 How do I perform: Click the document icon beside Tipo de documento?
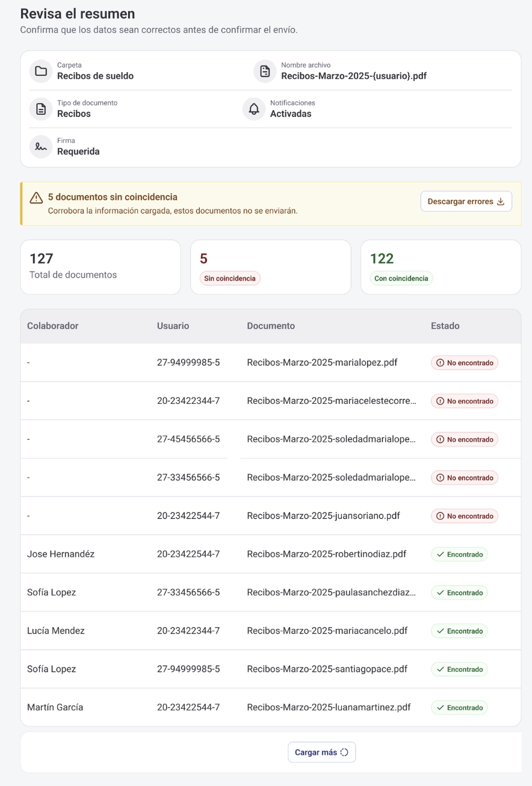point(41,109)
